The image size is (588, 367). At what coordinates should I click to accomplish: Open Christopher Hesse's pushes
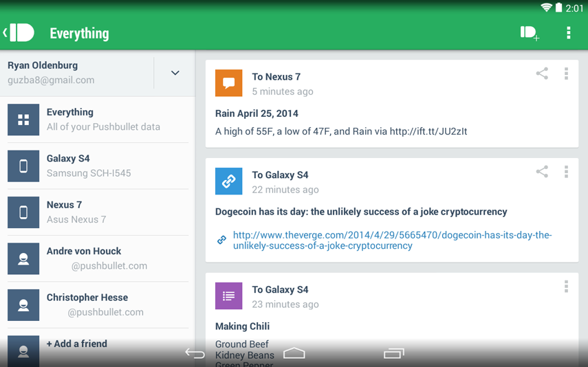(98, 304)
